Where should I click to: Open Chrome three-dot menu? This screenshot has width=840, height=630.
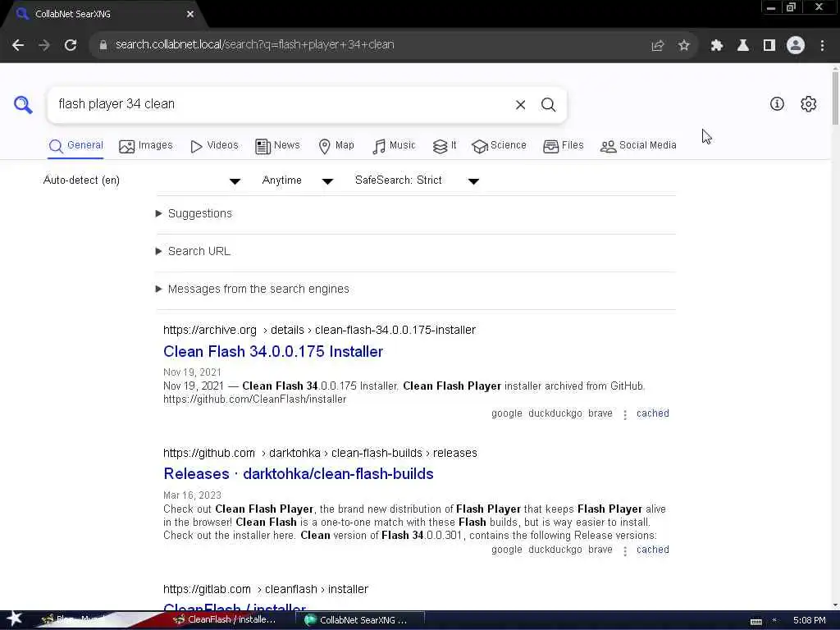(x=822, y=46)
